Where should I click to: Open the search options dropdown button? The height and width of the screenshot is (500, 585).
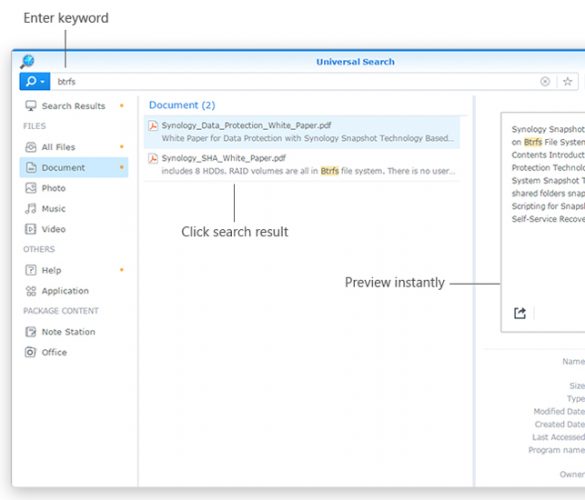pyautogui.click(x=35, y=81)
